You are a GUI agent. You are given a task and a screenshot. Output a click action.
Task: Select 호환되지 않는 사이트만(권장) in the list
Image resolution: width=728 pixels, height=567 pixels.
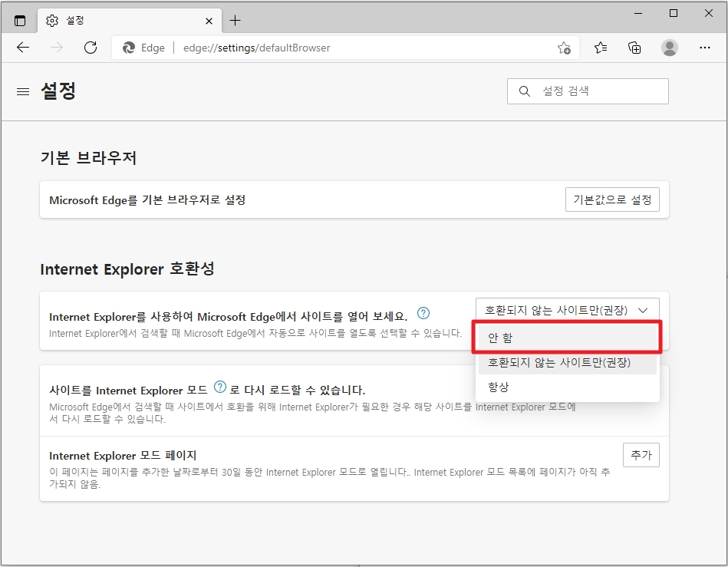pyautogui.click(x=568, y=362)
